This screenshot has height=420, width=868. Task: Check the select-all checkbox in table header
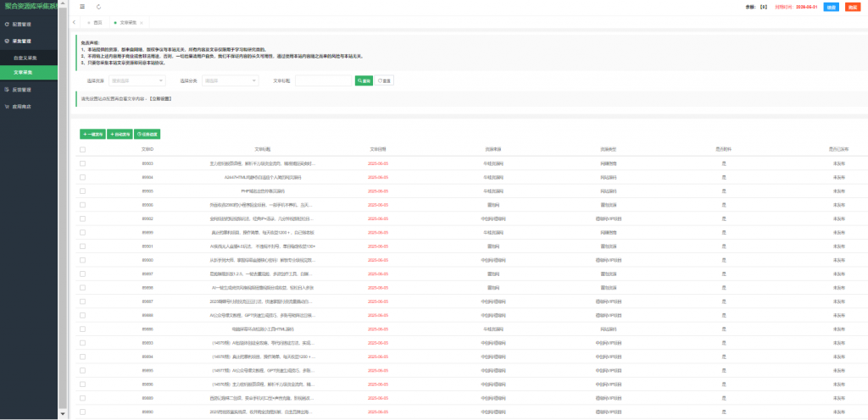[82, 150]
